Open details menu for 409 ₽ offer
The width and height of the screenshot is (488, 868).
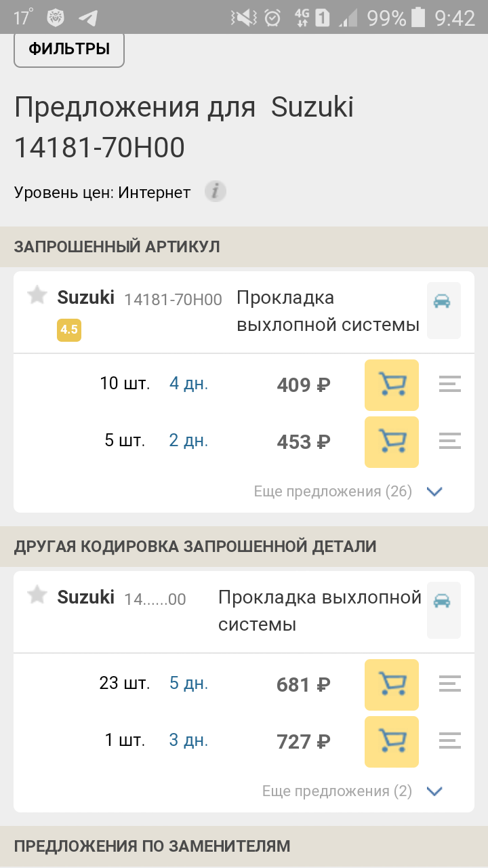449,385
